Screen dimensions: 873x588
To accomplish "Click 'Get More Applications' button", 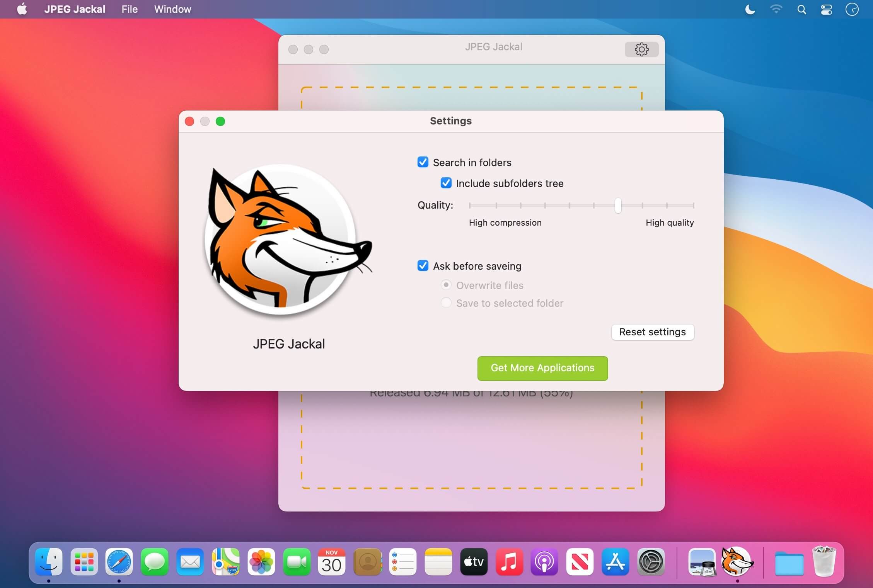I will click(542, 367).
